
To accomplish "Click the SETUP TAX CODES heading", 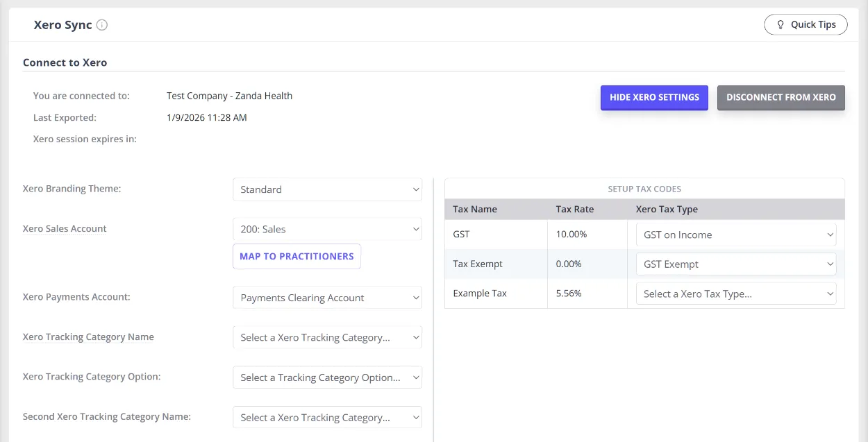I will (x=644, y=189).
